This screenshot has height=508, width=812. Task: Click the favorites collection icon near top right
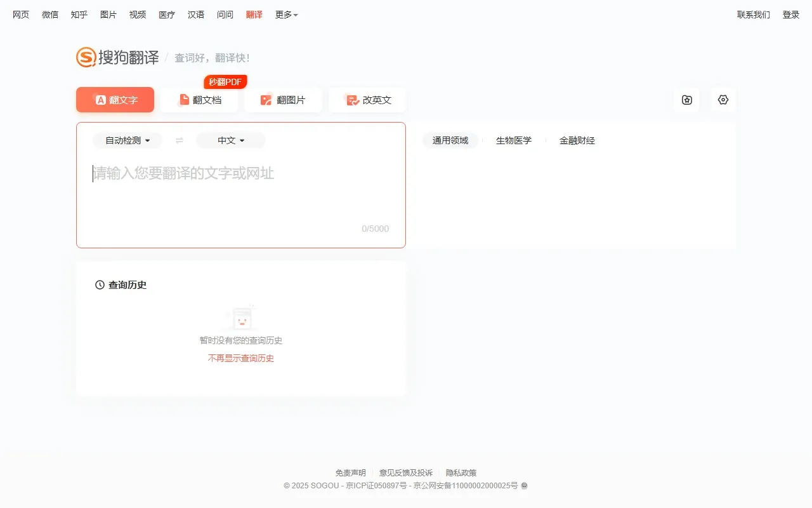coord(686,100)
